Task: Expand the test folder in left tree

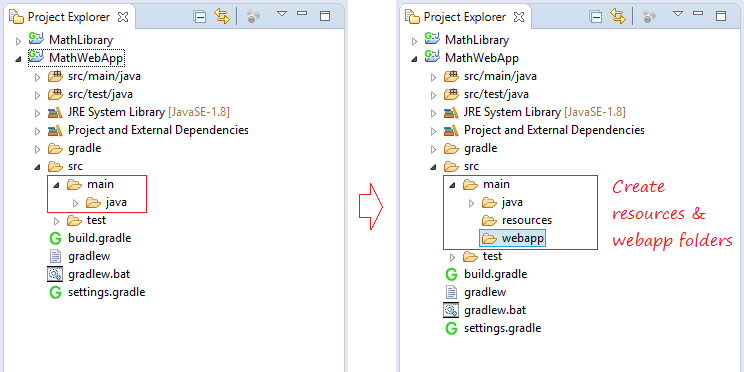Action: (x=56, y=221)
